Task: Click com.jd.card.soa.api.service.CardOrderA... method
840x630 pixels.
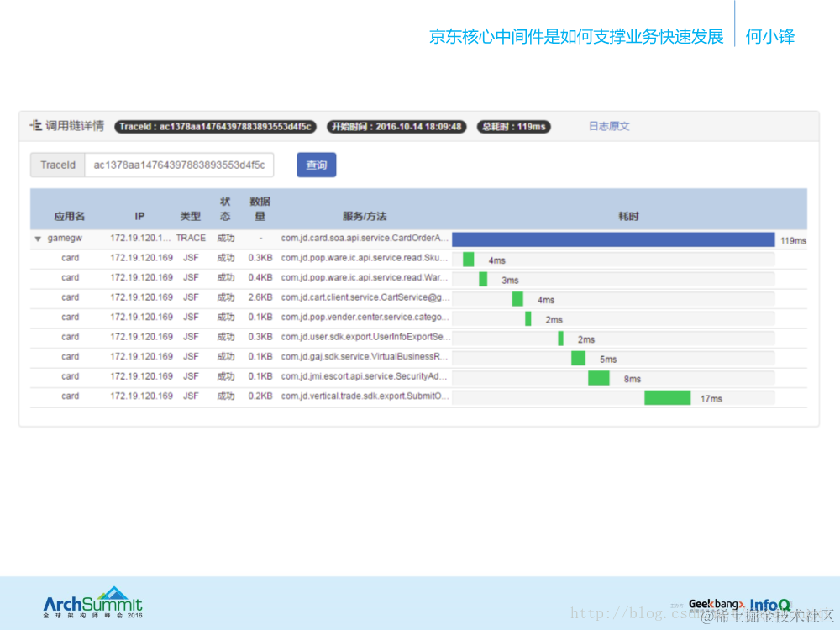Action: click(x=365, y=239)
